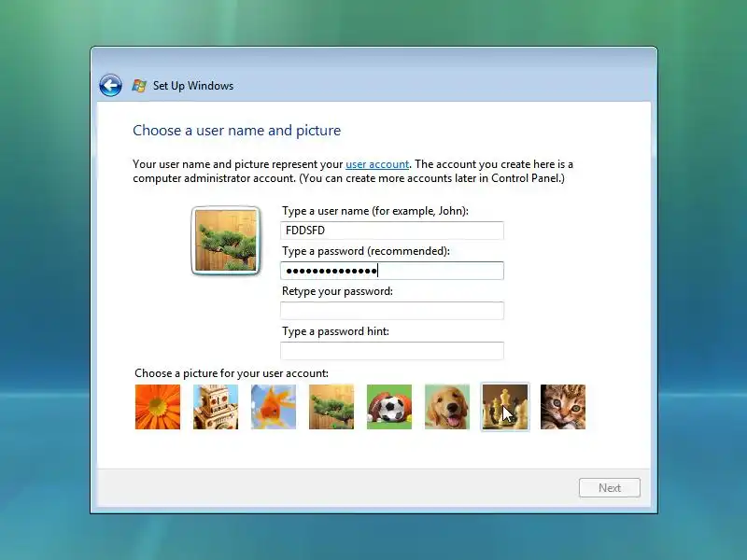This screenshot has width=747, height=560.
Task: Go back with the blue arrow button
Action: point(110,86)
